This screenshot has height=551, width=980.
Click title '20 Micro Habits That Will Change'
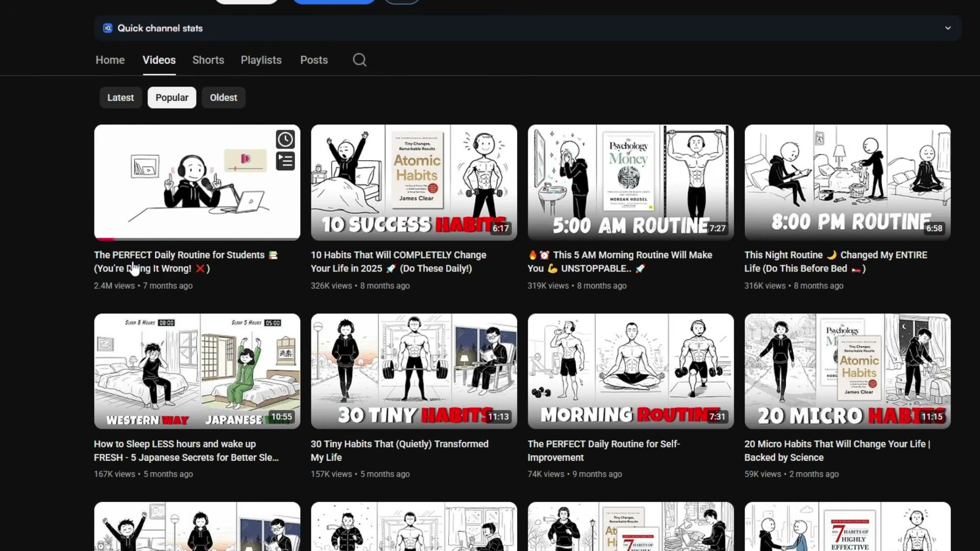[x=838, y=450]
